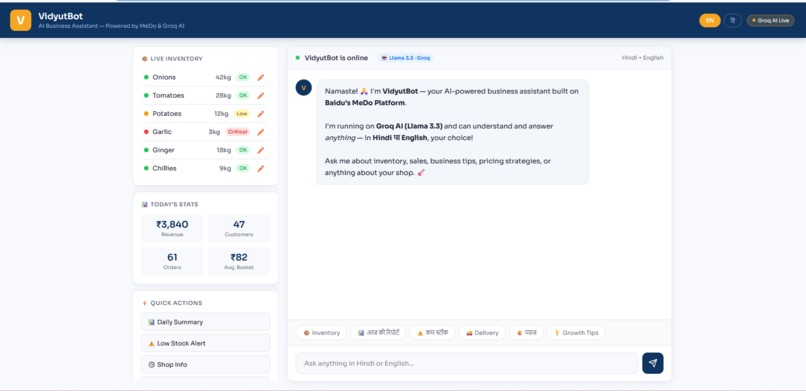
Task: Edit the Potatoes inventory with pencil icon
Action: [x=261, y=114]
